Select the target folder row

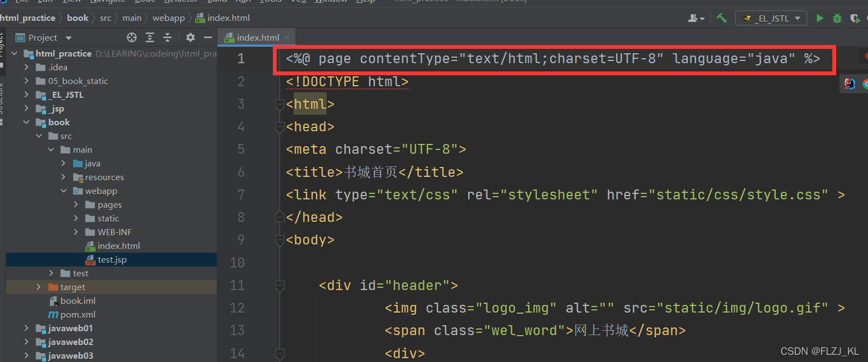[111, 287]
